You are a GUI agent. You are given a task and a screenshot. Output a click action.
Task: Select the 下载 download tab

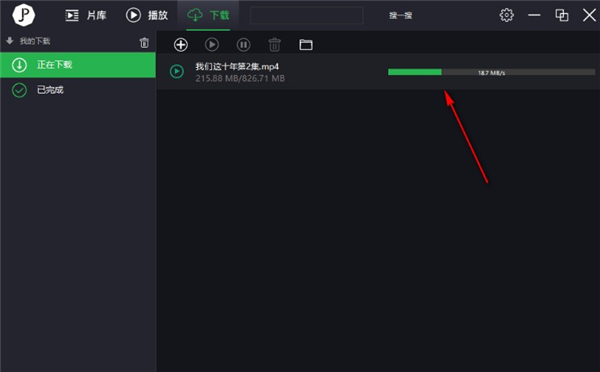point(208,15)
